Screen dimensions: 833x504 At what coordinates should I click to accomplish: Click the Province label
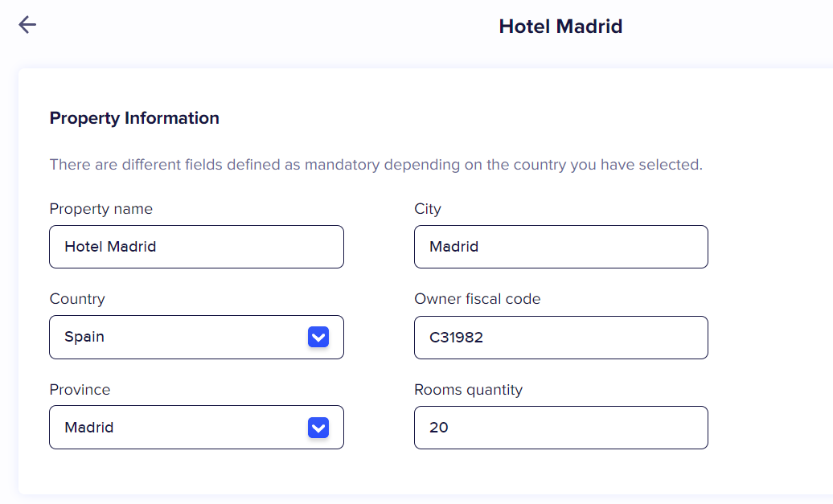pos(80,390)
